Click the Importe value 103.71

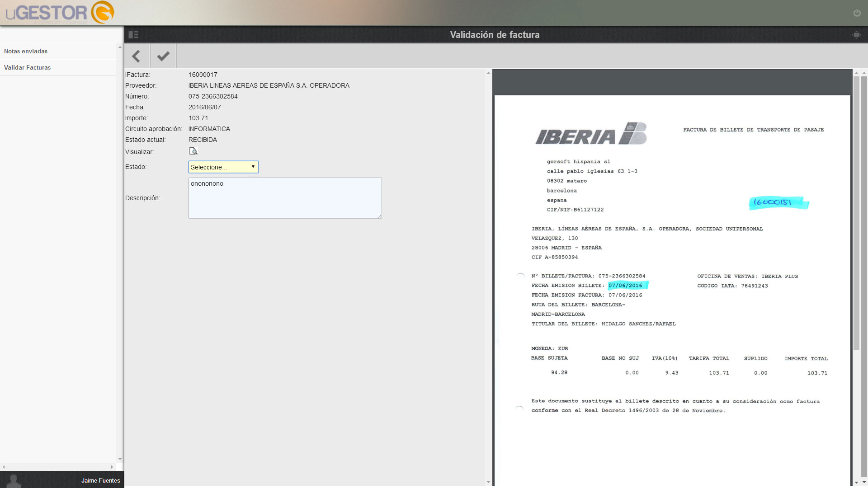coord(198,118)
